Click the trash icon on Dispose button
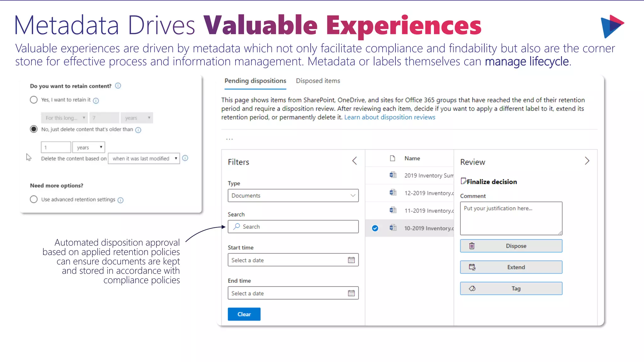The image size is (644, 362). pos(472,246)
